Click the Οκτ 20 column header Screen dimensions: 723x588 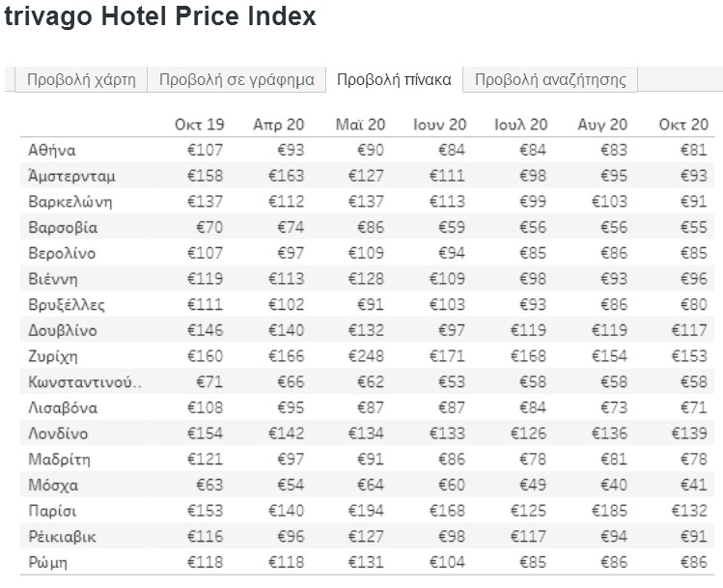(683, 125)
